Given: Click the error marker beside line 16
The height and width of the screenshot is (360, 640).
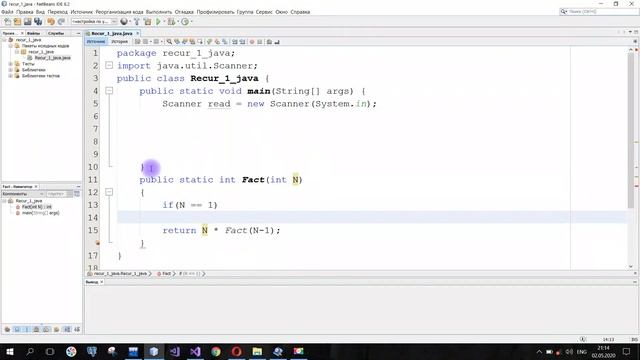Looking at the screenshot, I should pyautogui.click(x=98, y=243).
